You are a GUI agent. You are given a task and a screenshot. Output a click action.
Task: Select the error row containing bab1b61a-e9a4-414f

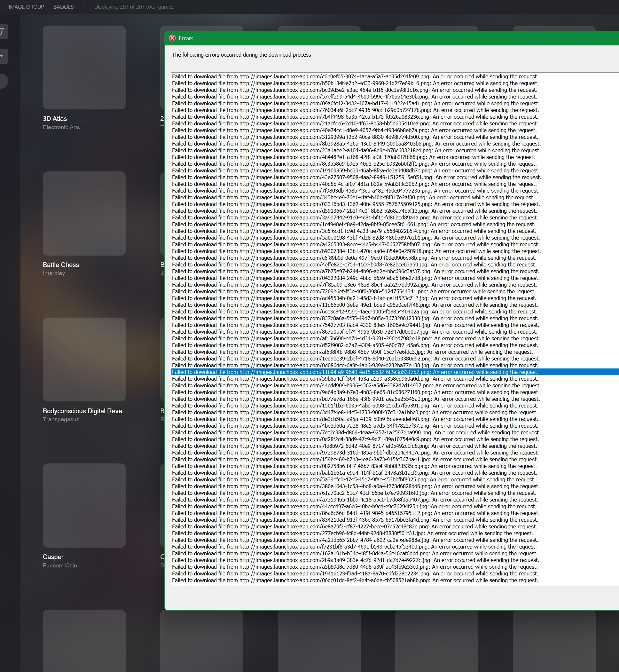[395, 473]
